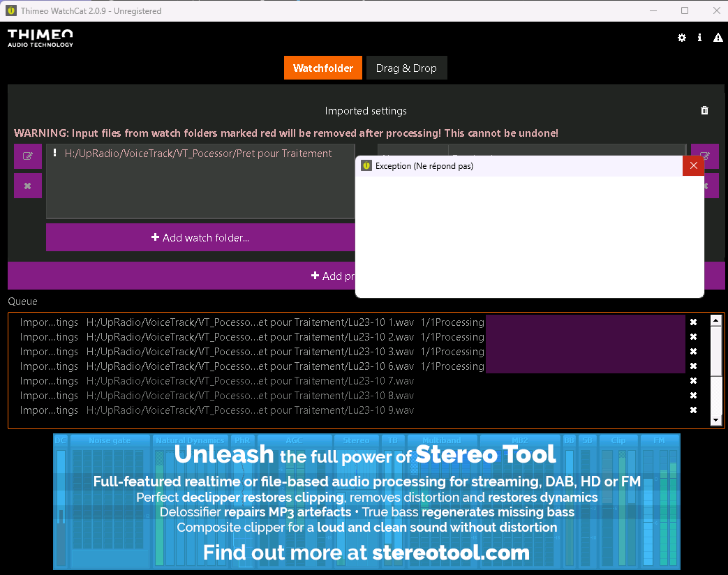Click Add watch folder button
This screenshot has height=575, width=728.
tap(200, 238)
